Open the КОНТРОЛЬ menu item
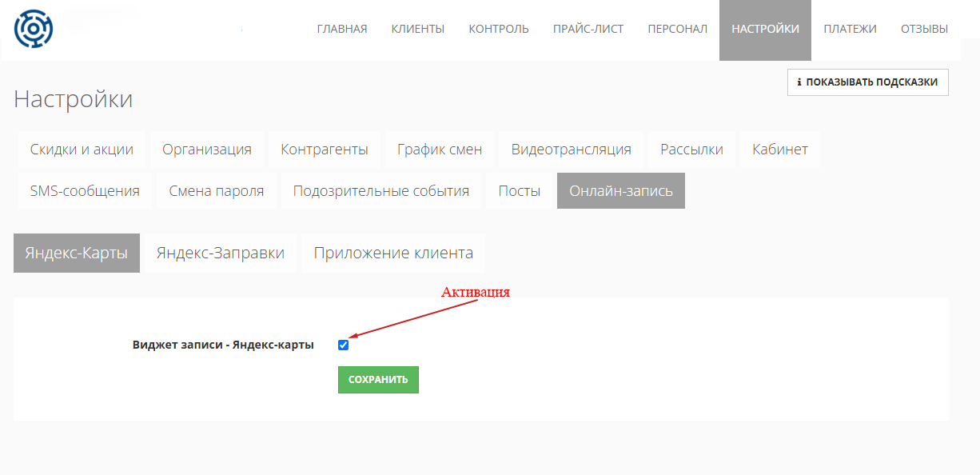 click(x=499, y=29)
